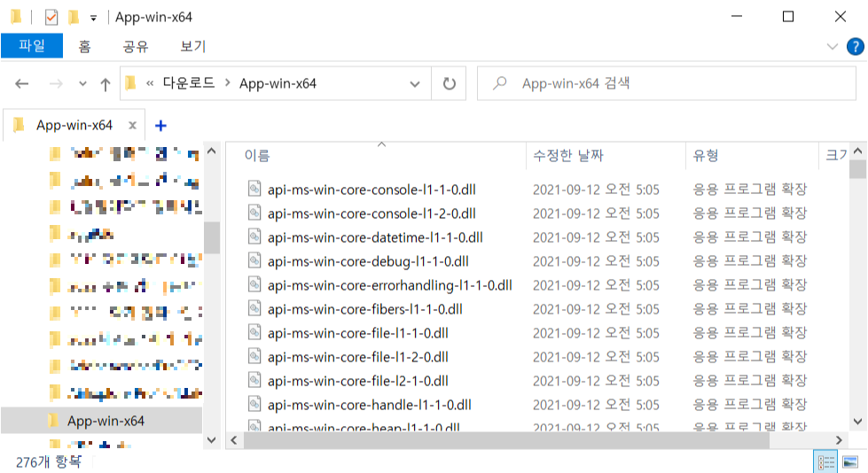Click the properties checkmark quick-access icon
868x473 pixels.
click(x=51, y=17)
